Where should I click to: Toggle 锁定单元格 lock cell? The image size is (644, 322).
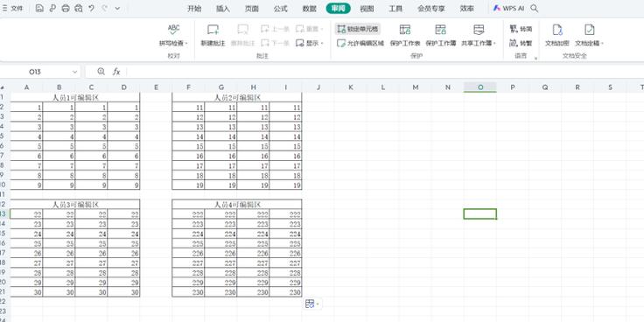[x=358, y=29]
